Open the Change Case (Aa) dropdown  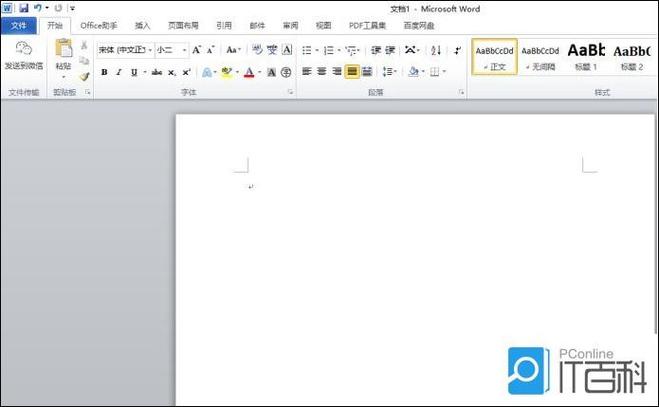click(x=233, y=50)
